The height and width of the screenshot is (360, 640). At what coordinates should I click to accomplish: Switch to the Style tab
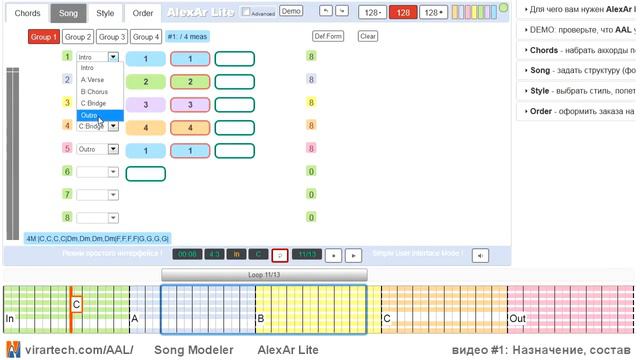[x=105, y=13]
